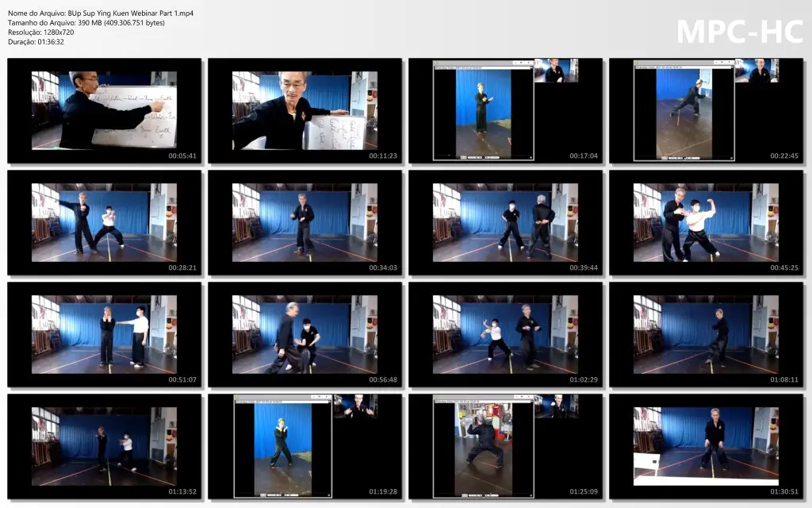Click the 'Duração: 01:36:32' text
Screen dimensions: 812x508
click(x=36, y=42)
